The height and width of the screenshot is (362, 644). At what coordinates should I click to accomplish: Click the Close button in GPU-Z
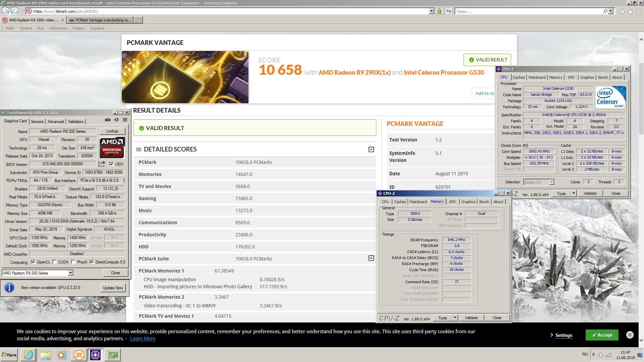pyautogui.click(x=115, y=273)
